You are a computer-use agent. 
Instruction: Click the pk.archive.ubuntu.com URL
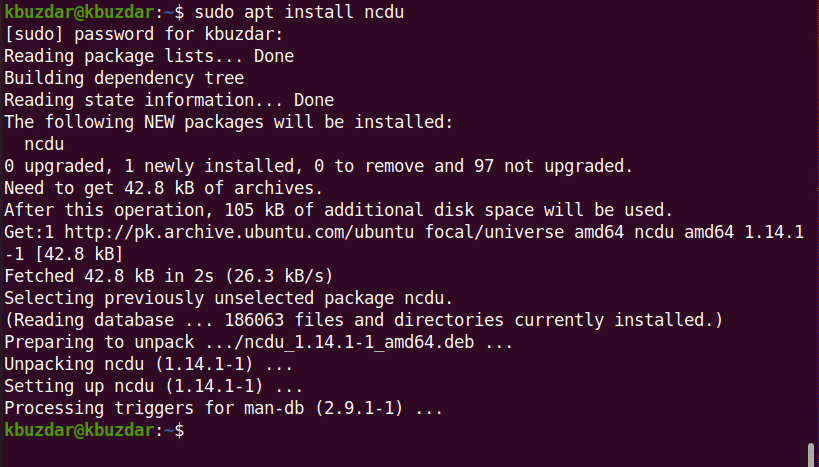click(202, 232)
